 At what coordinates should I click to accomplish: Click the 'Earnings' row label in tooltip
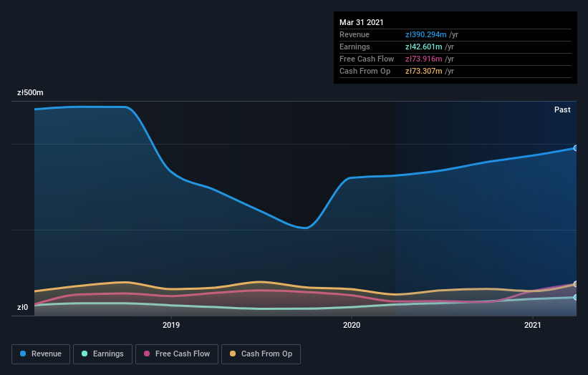pyautogui.click(x=355, y=47)
